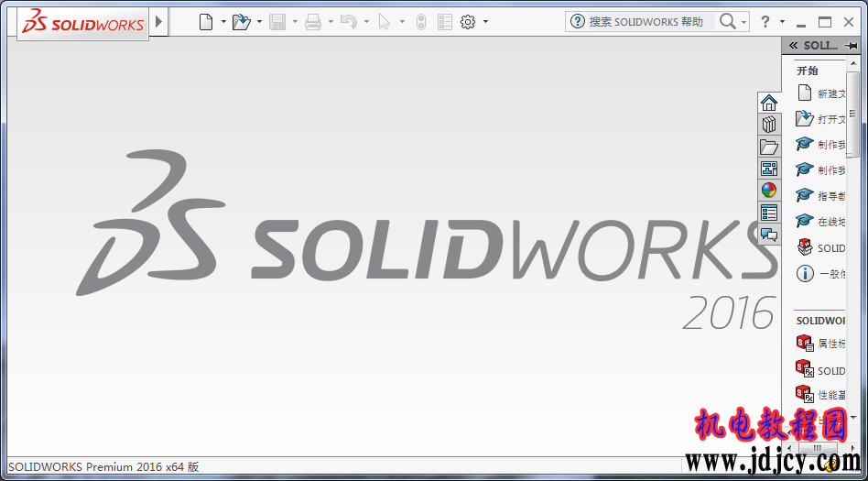The image size is (868, 481).
Task: Click the magnifier search icon
Action: tap(727, 22)
